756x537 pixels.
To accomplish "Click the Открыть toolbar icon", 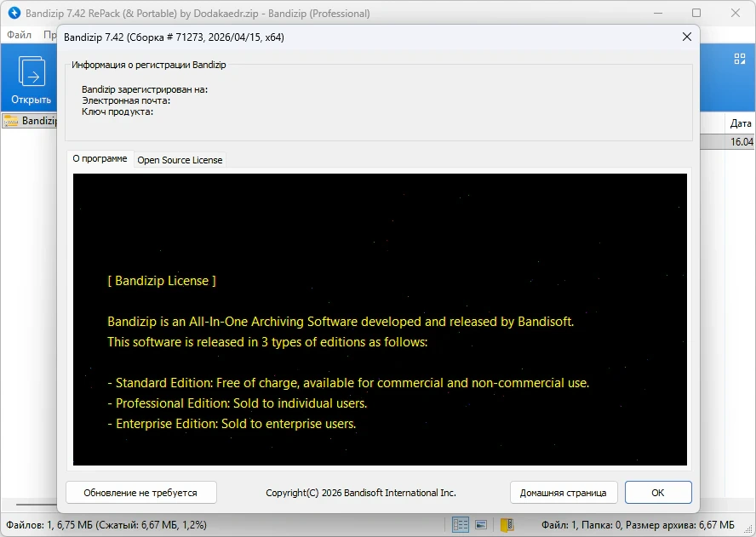I will click(31, 79).
